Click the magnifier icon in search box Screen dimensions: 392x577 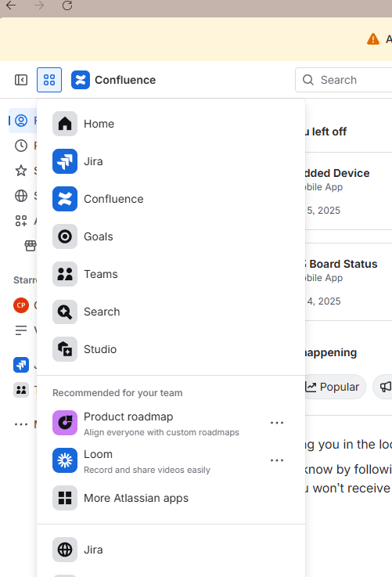[x=308, y=80]
